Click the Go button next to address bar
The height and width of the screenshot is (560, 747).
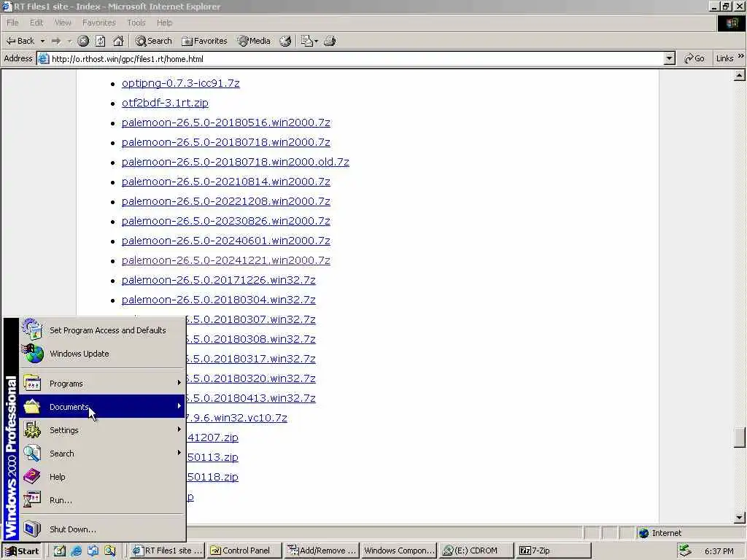click(x=694, y=58)
